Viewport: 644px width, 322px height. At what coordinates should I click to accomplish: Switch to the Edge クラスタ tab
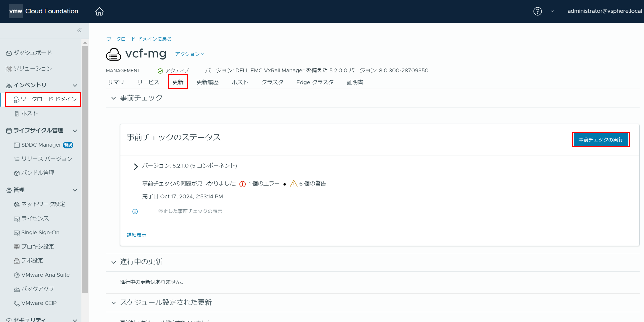315,82
